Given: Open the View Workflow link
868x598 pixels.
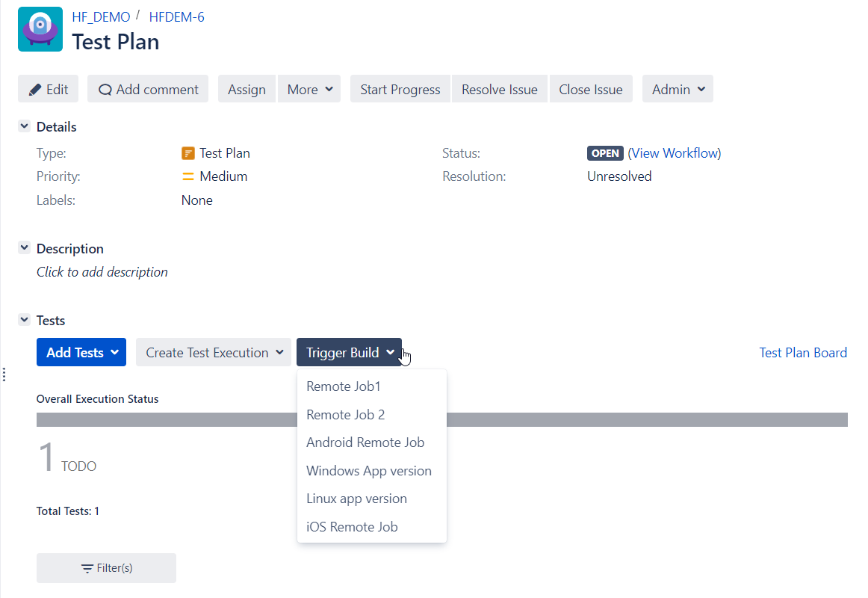Looking at the screenshot, I should point(675,152).
